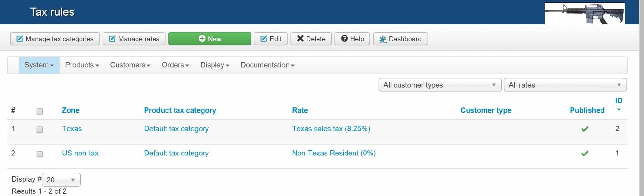This screenshot has width=644, height=196.
Task: Open the Orders menu
Action: point(175,65)
